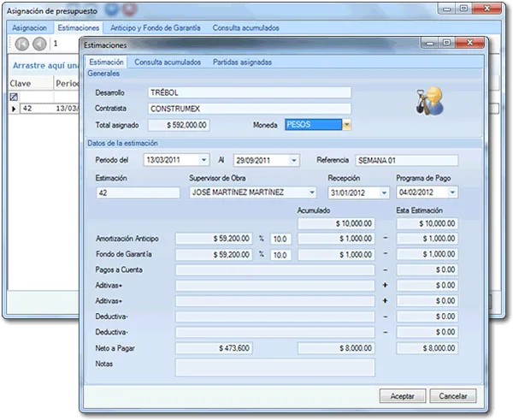The width and height of the screenshot is (513, 420).
Task: Open the Periodo del date picker
Action: 203,160
